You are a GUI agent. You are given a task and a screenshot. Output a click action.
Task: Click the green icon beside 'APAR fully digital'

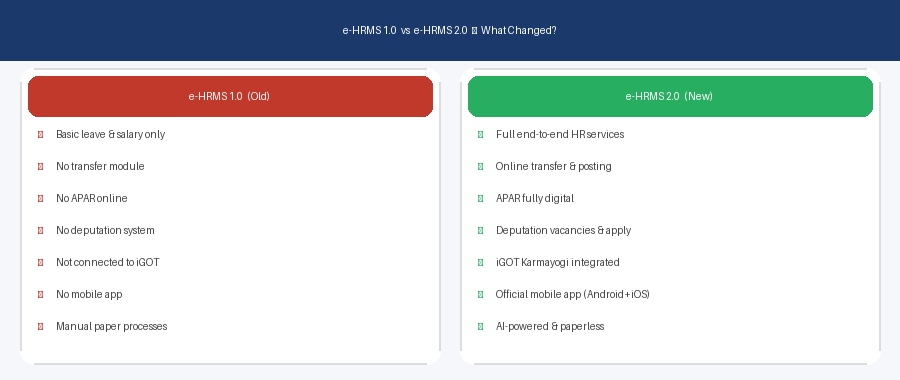pos(480,199)
